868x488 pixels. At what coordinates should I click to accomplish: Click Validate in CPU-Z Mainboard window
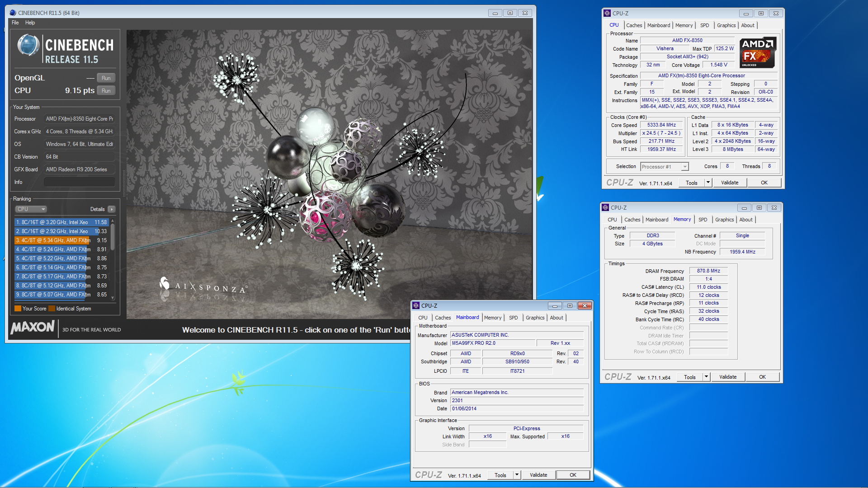(x=538, y=475)
